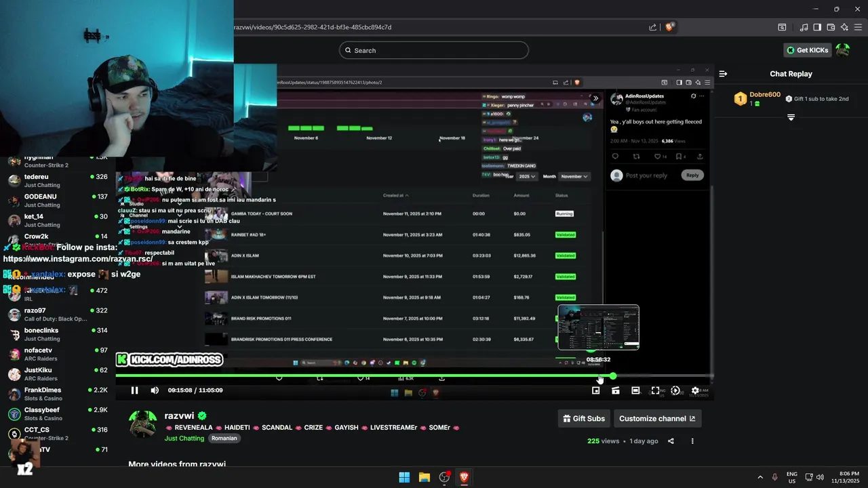Open video player settings gear
Viewport: 868px width, 488px height.
695,390
